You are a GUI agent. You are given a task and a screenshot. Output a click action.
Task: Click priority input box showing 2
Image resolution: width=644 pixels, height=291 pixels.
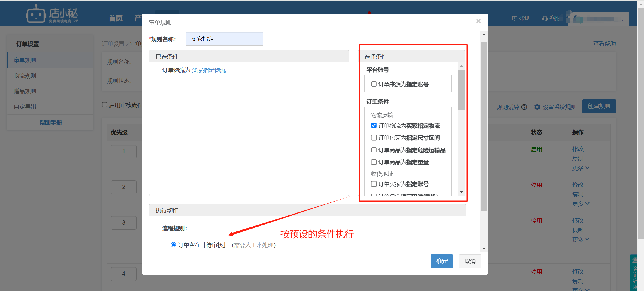pos(124,187)
